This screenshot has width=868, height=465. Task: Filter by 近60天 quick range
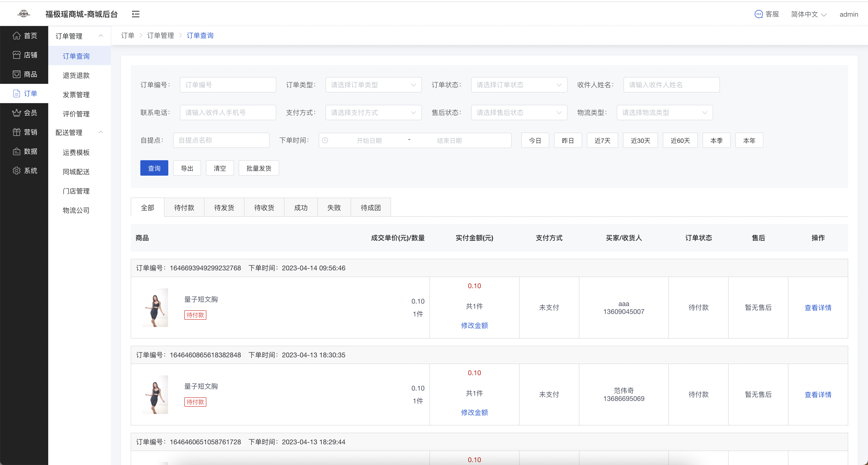(x=680, y=140)
